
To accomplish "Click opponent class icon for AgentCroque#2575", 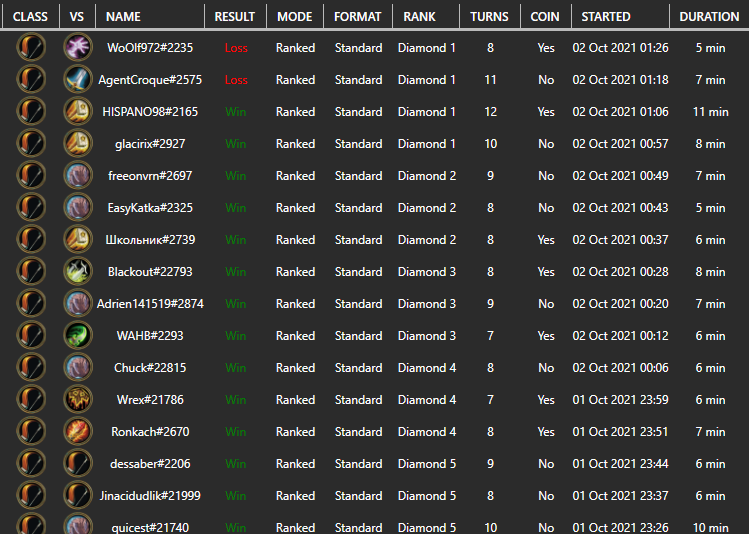I will point(77,79).
